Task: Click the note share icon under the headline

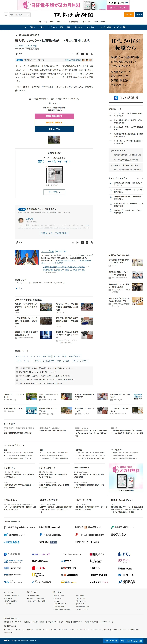Action: tap(78, 54)
